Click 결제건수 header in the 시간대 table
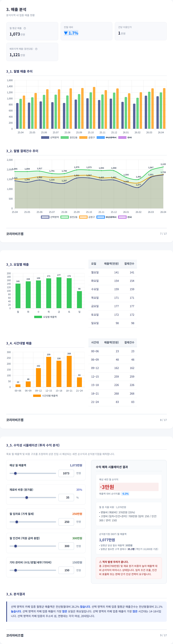 click(x=129, y=342)
